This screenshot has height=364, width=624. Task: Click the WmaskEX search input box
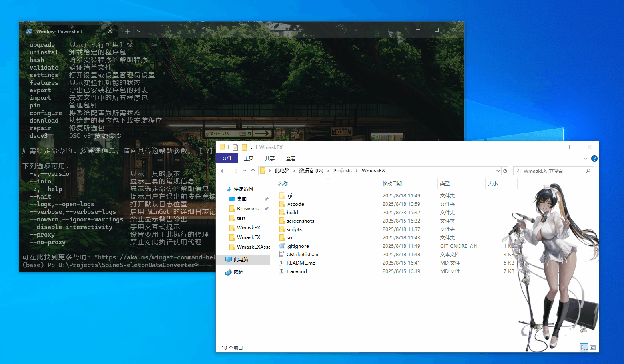[550, 171]
